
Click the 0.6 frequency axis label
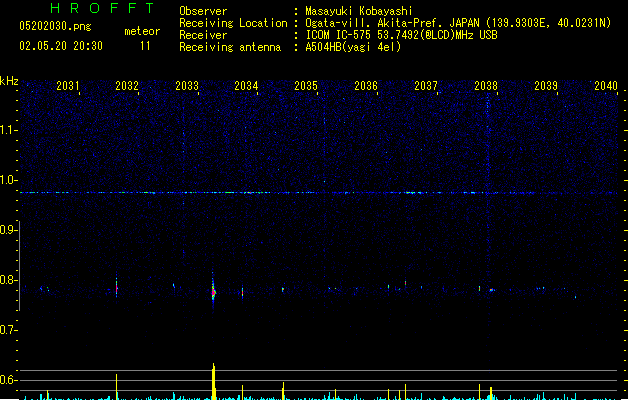(x=8, y=380)
